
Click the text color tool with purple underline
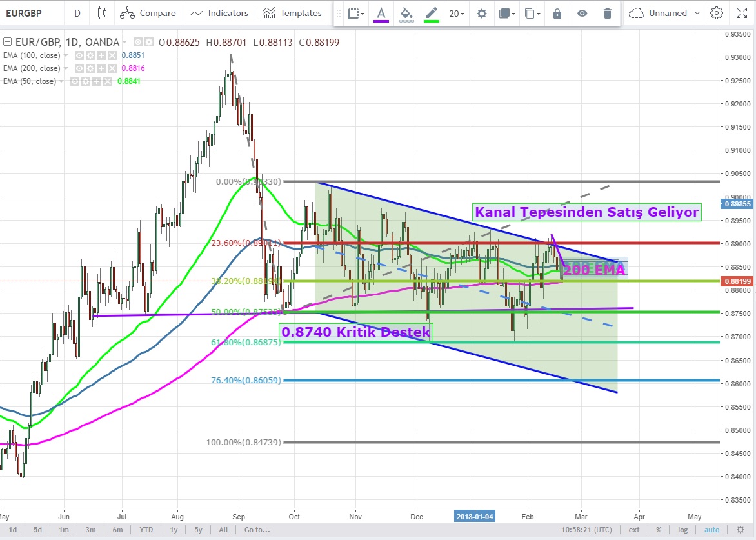[x=381, y=14]
